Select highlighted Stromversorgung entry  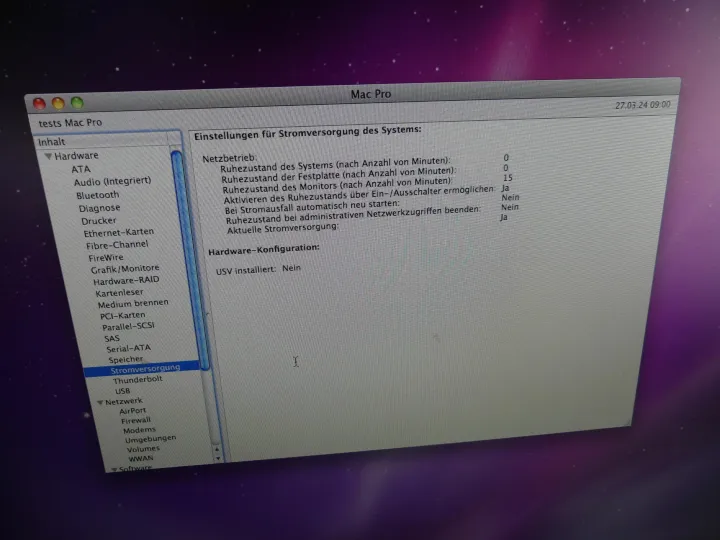click(142, 369)
